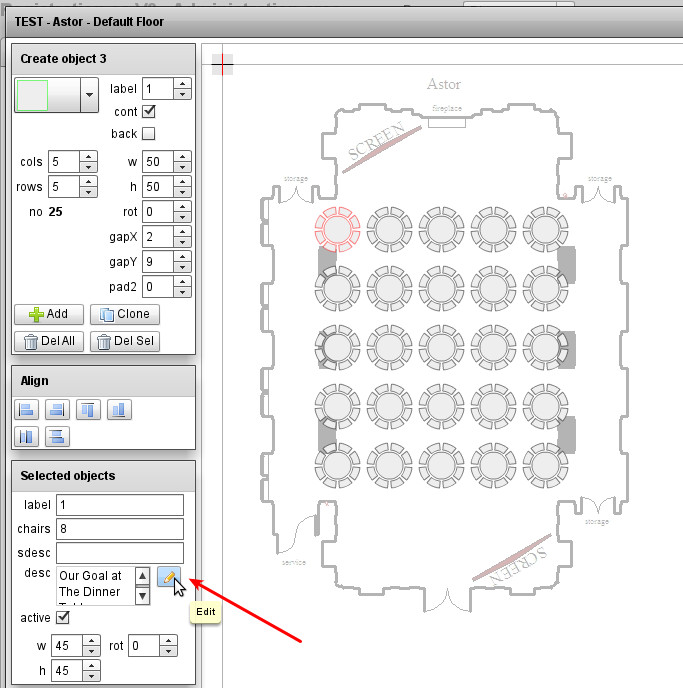Click the empty sdesc field

point(120,553)
